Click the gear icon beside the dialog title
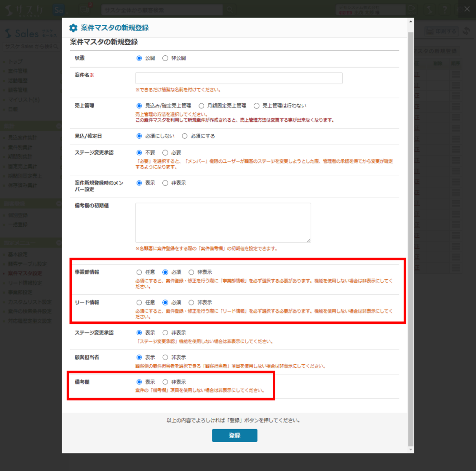 click(73, 28)
